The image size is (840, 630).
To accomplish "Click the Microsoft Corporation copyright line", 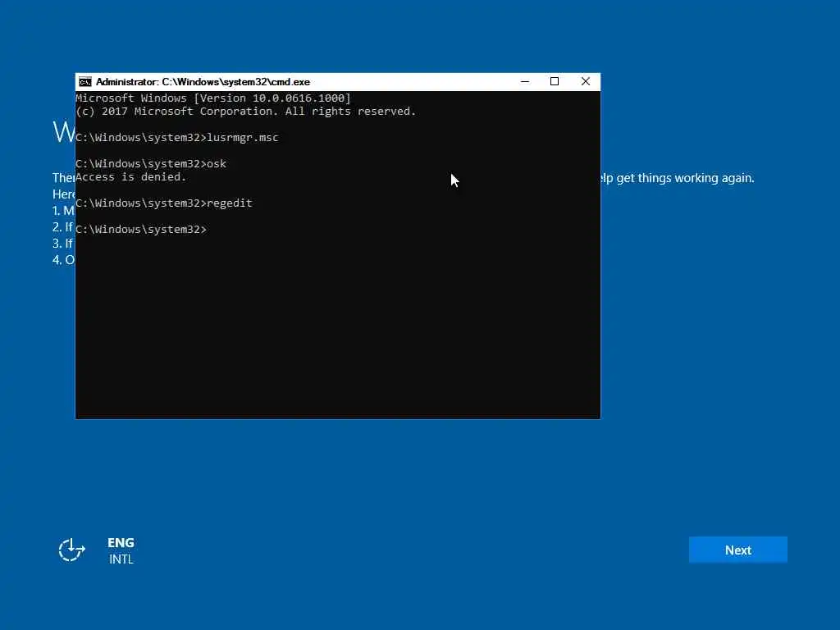I will pos(246,112).
